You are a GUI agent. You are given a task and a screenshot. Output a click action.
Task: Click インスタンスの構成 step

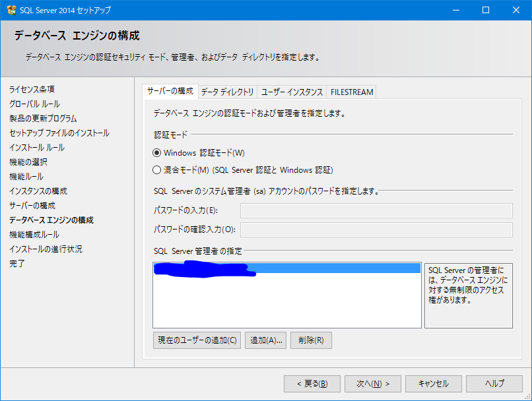(38, 191)
